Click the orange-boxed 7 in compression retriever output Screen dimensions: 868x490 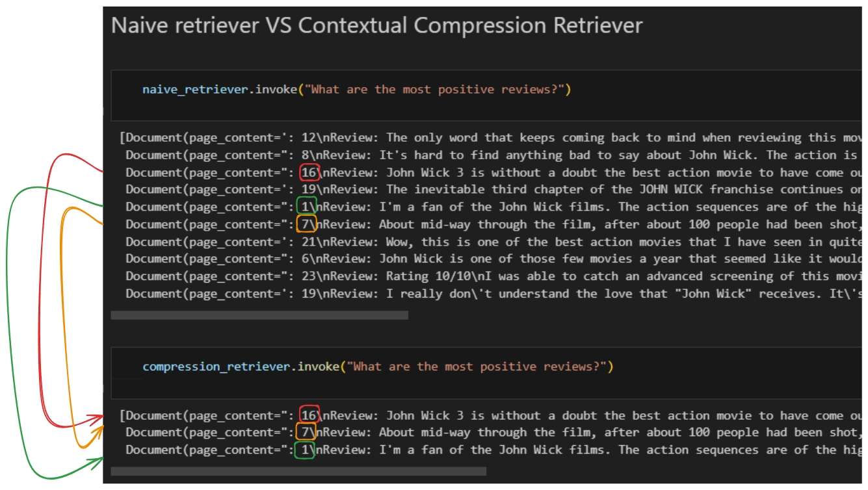pos(306,433)
